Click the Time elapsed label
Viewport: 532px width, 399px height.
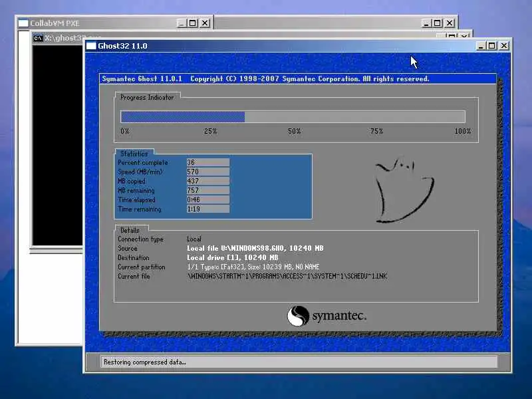click(x=136, y=200)
